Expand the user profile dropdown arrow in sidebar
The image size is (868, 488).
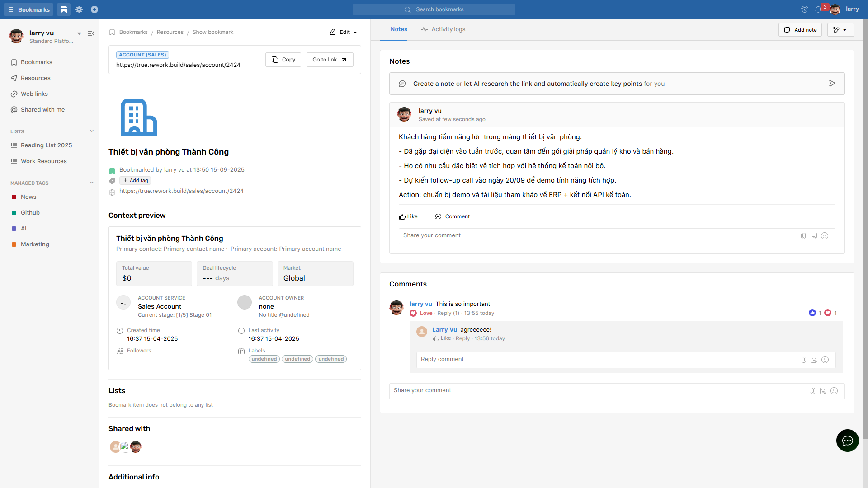[79, 33]
